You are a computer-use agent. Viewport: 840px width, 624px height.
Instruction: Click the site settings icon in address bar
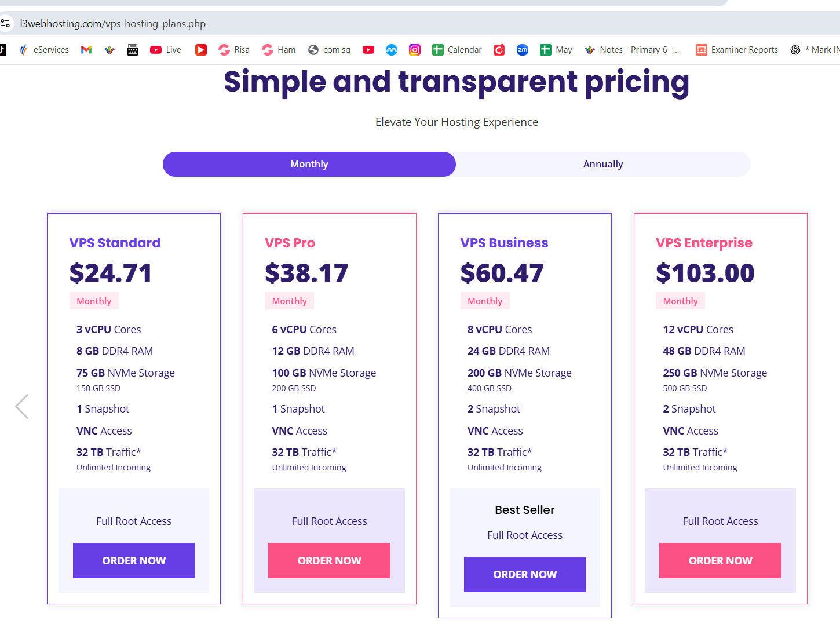coord(6,24)
